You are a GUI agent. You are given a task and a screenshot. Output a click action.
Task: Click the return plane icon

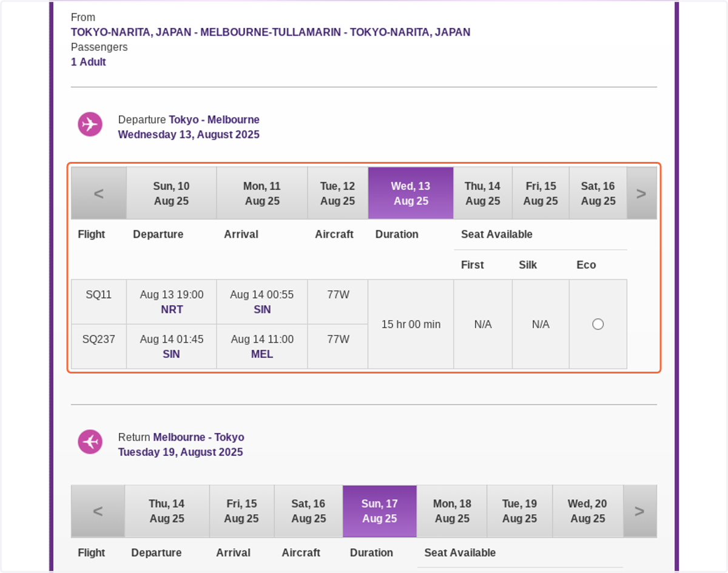click(x=90, y=441)
